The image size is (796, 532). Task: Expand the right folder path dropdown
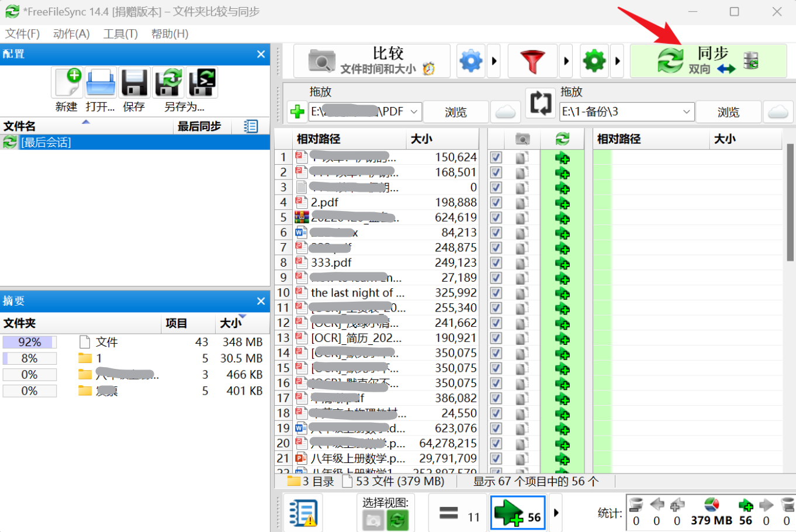[686, 112]
